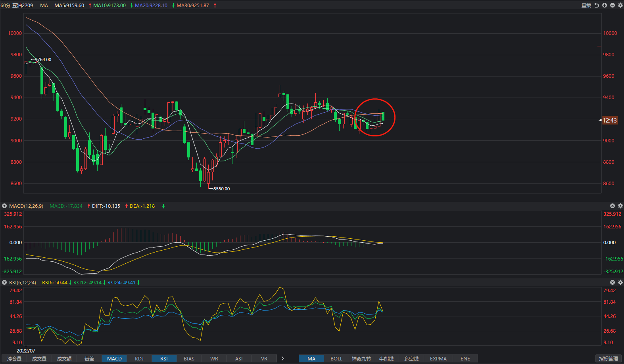
Task: Open main chart settings gear icon
Action: [x=620, y=5]
